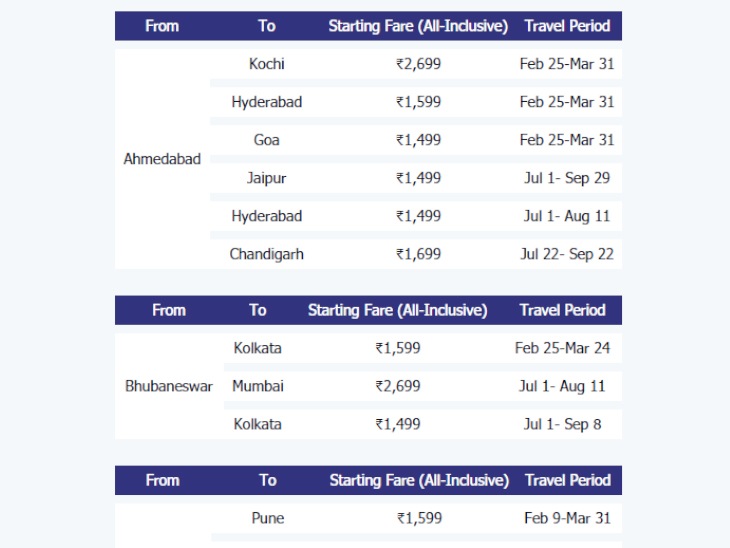Select the ₹2,699 fare for Kochi
Screen dimensions: 730x548
click(x=418, y=64)
